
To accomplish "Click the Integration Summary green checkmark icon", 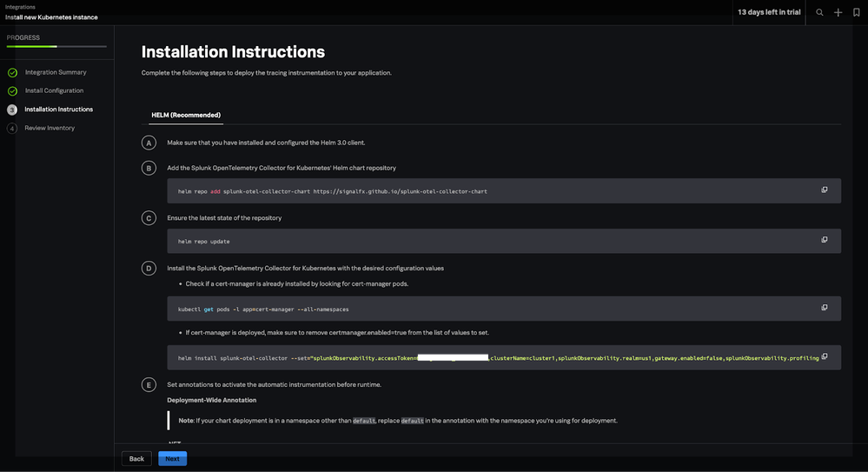I will pos(12,72).
